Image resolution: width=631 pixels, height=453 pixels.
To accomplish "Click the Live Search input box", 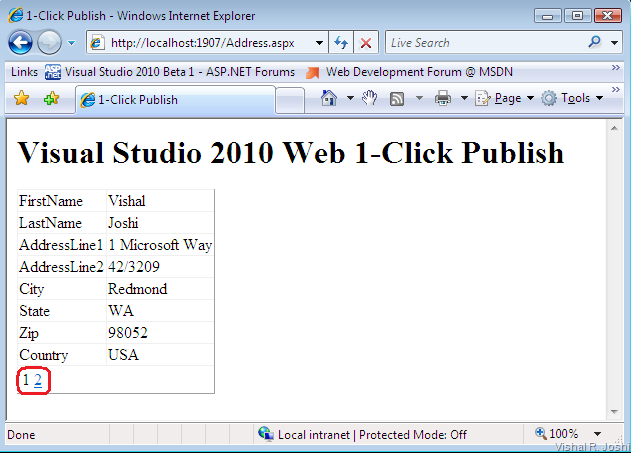I will 483,43.
